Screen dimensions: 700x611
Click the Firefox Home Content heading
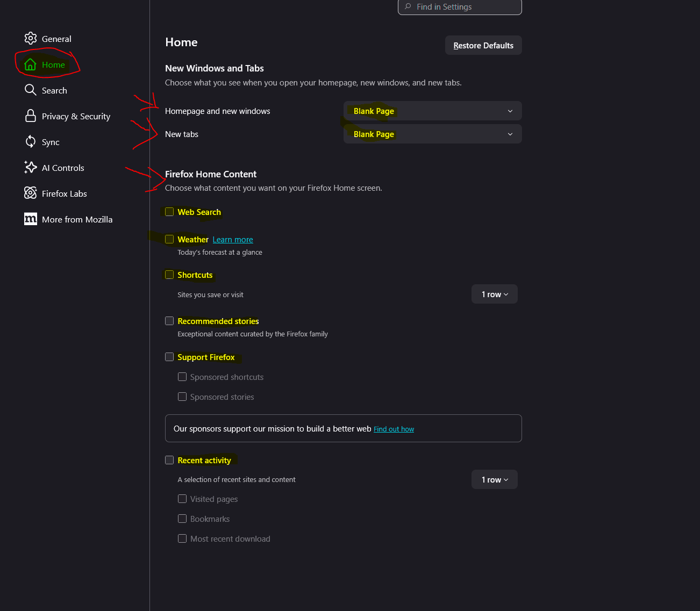(x=211, y=174)
